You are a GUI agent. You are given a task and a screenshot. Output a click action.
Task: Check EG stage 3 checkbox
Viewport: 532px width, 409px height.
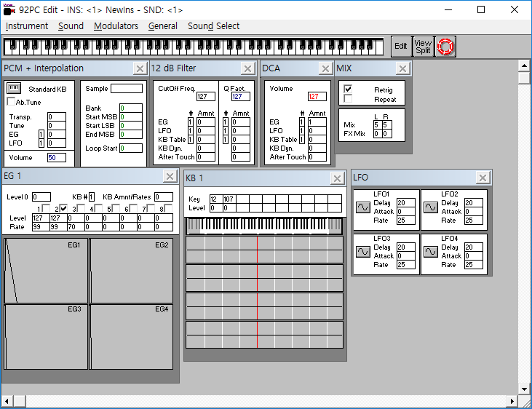click(81, 207)
